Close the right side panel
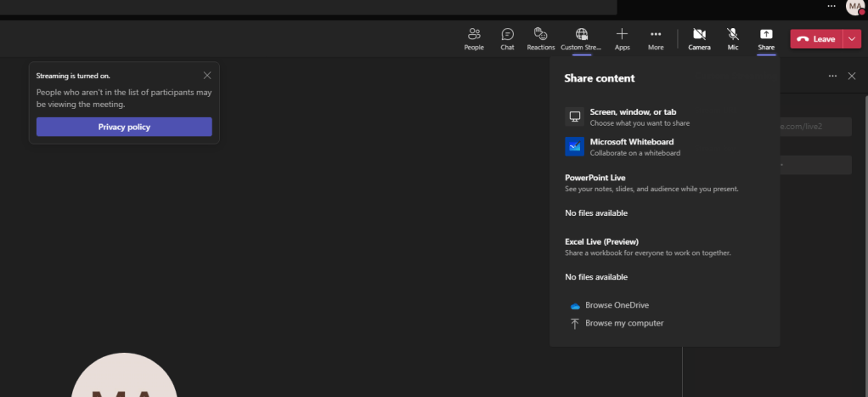Image resolution: width=868 pixels, height=397 pixels. coord(852,76)
